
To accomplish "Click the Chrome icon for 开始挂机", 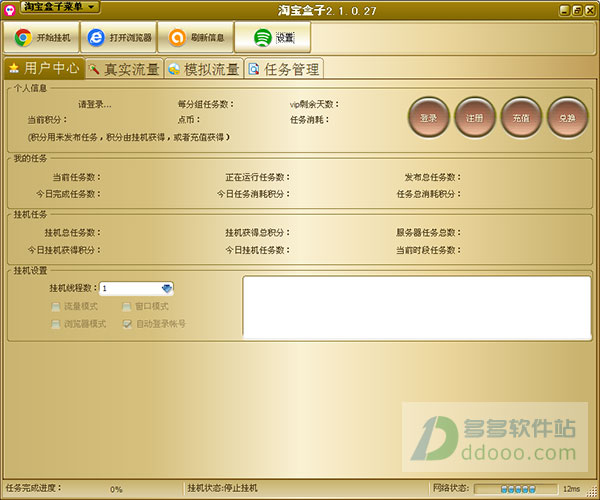I will click(x=23, y=37).
